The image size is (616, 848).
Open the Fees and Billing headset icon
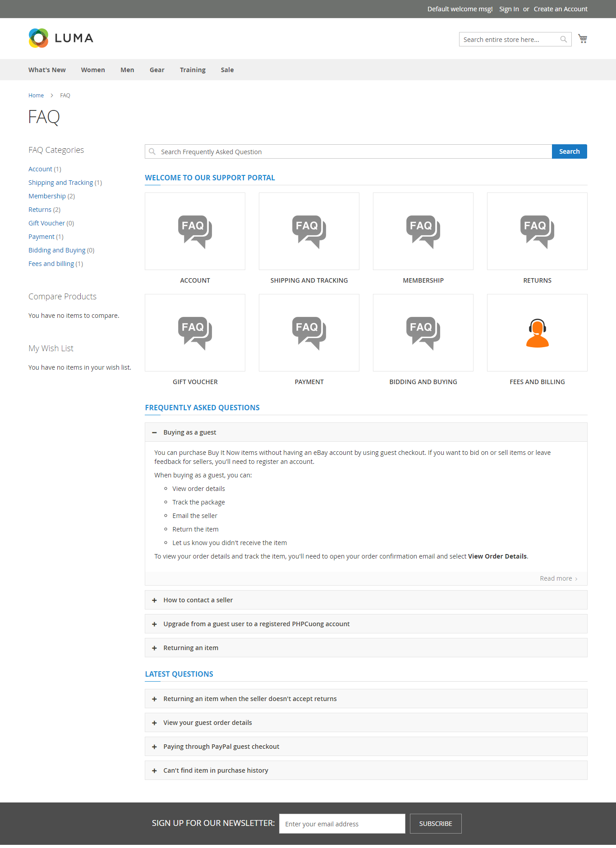point(537,333)
